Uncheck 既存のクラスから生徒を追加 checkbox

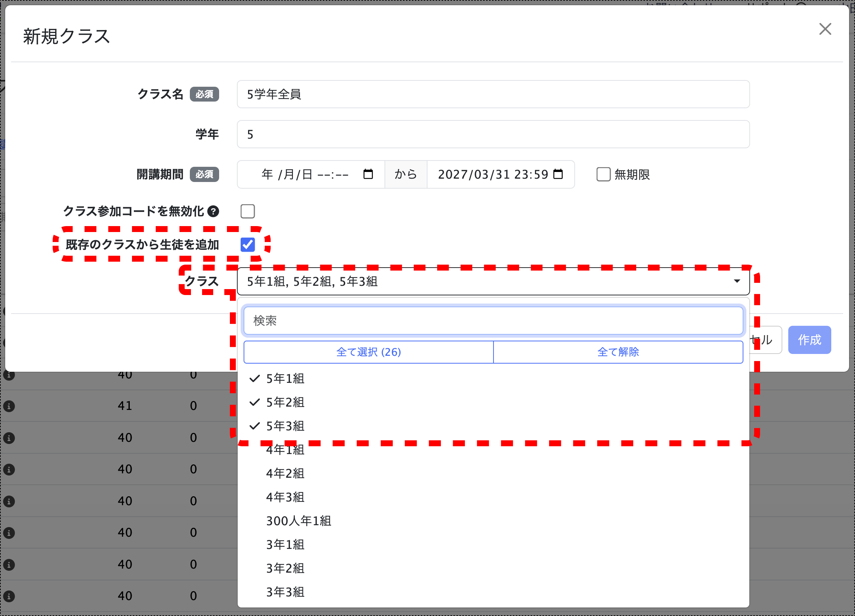248,245
